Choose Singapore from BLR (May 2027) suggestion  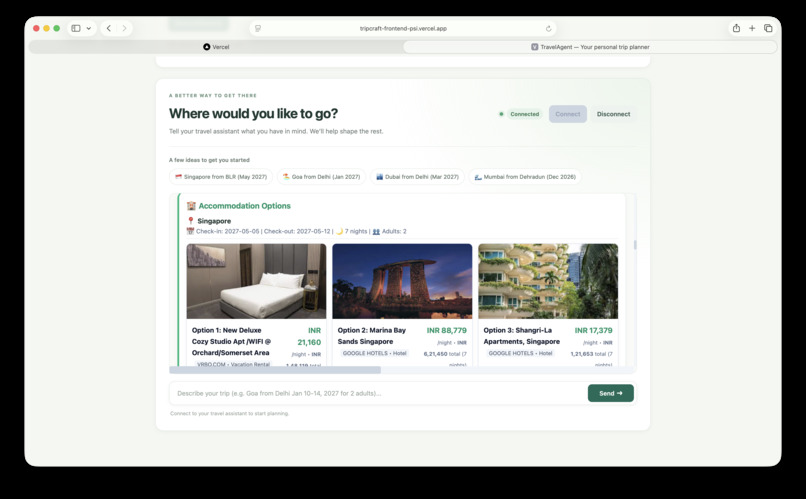(221, 177)
